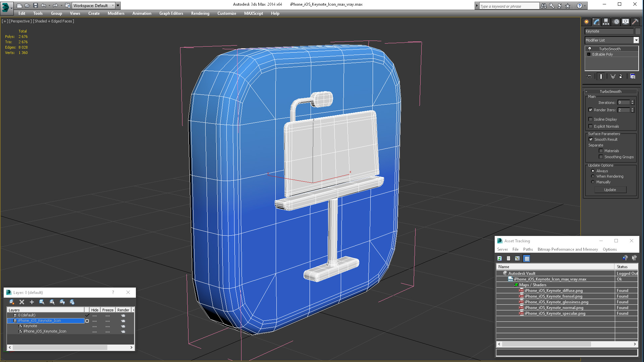Select When Rendering update option
Viewport: 644px width, 362px height.
click(593, 176)
